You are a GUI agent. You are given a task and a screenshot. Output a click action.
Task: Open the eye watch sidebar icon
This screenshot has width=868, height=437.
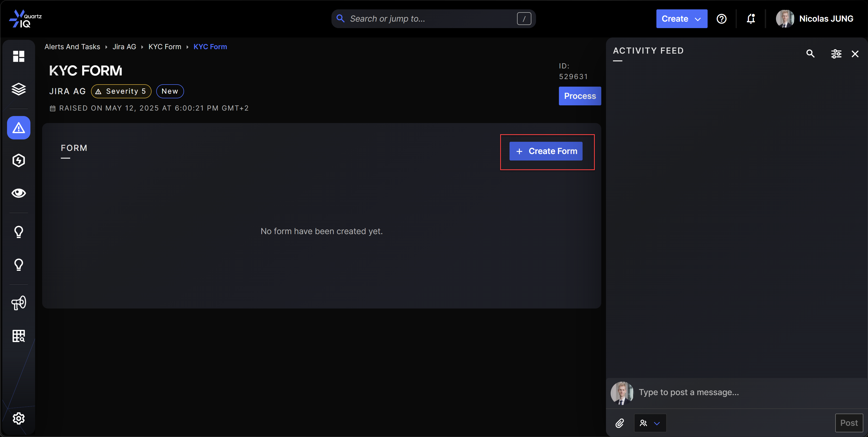point(18,193)
